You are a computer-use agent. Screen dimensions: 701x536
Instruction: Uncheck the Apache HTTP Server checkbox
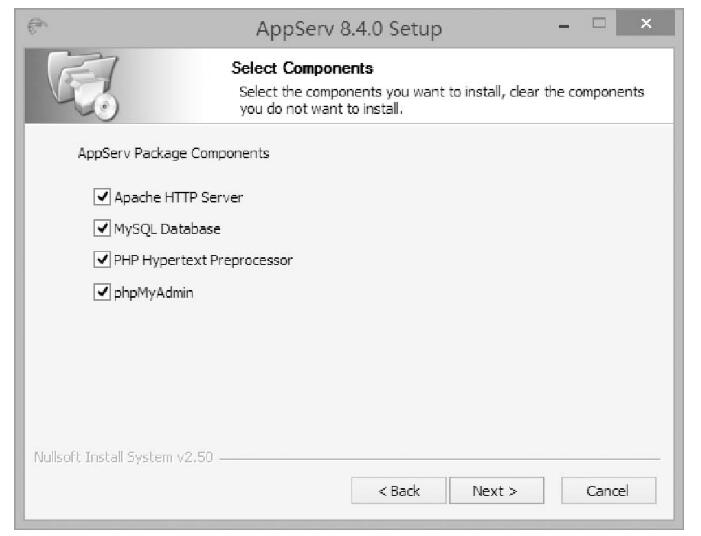[101, 197]
